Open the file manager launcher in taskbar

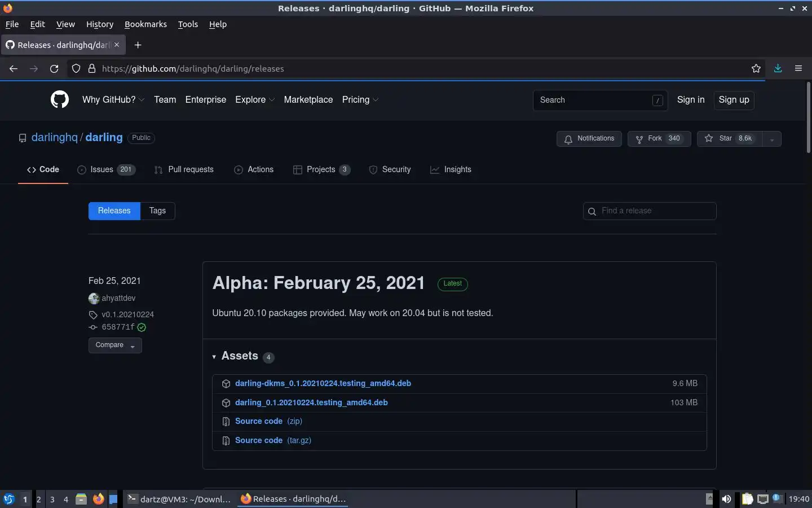(x=81, y=499)
